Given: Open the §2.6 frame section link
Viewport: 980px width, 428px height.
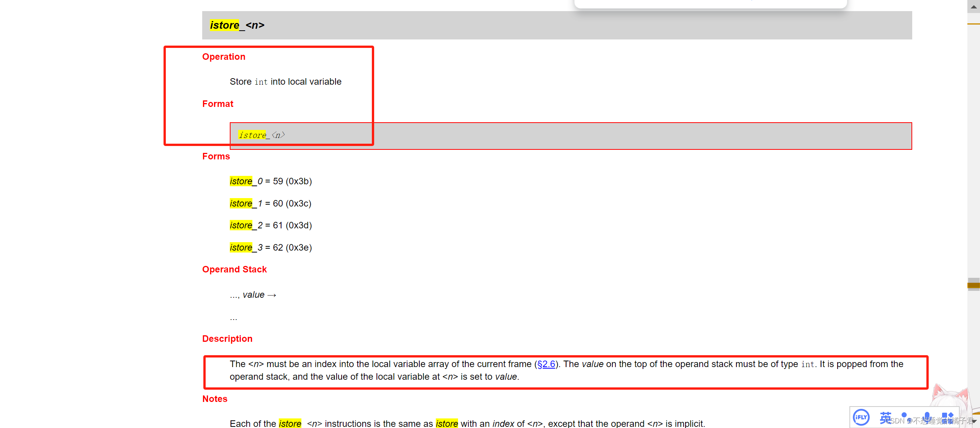Looking at the screenshot, I should (546, 364).
